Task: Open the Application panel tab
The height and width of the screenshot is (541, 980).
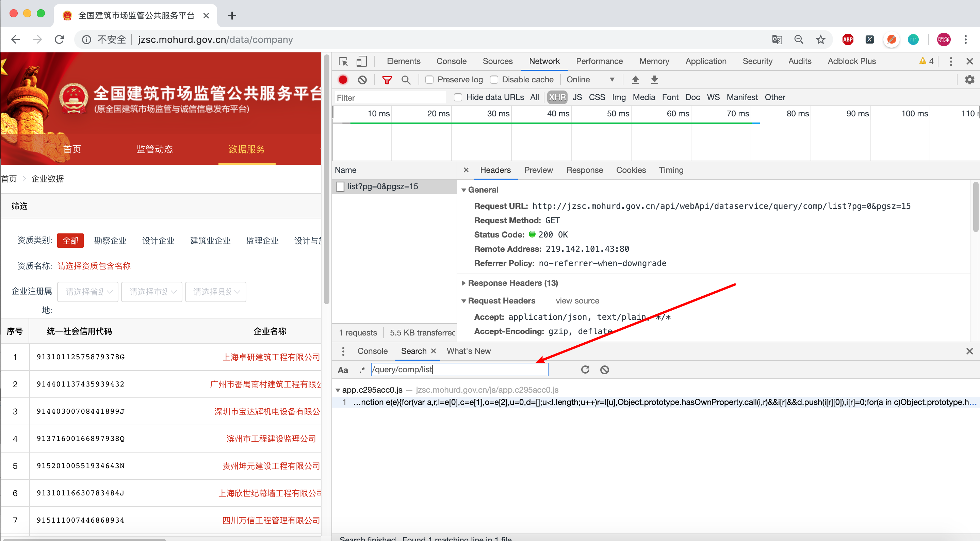Action: tap(706, 61)
